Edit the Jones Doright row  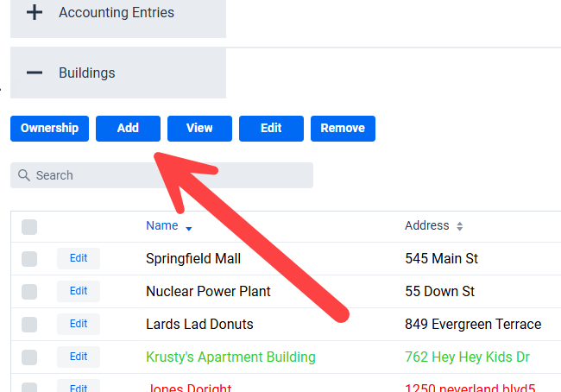click(x=79, y=386)
